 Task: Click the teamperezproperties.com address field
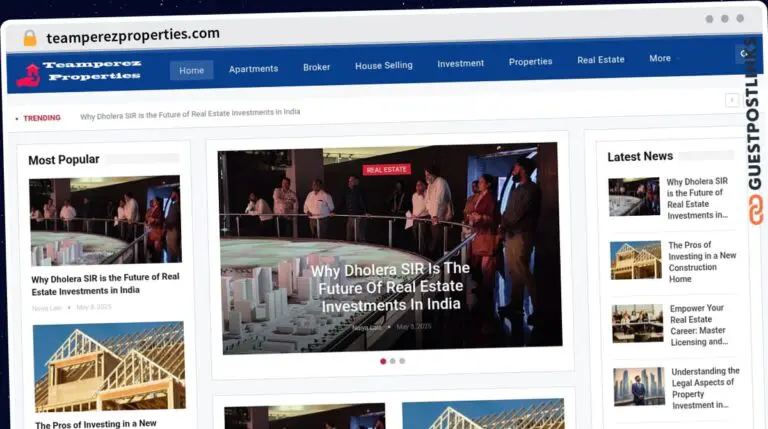pos(133,35)
